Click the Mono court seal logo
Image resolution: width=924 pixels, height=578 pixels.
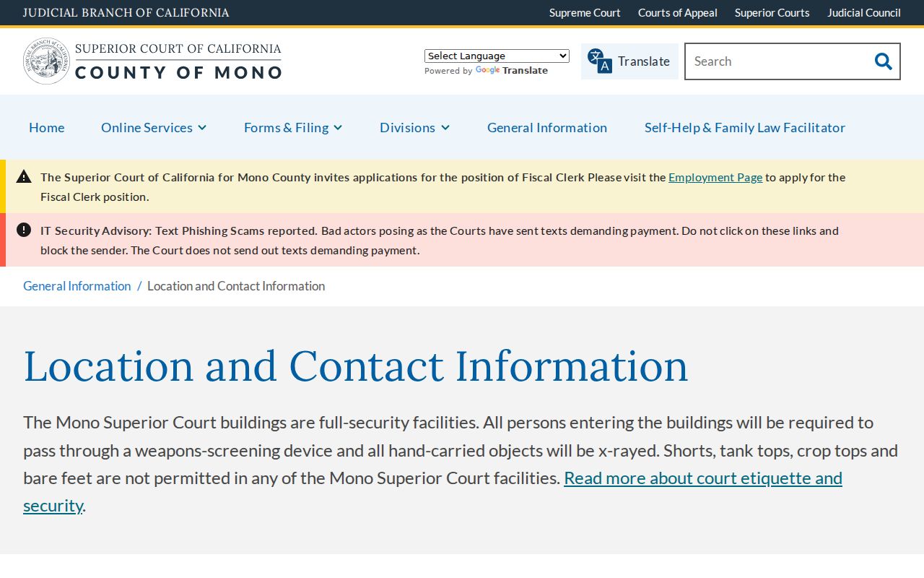pyautogui.click(x=46, y=61)
